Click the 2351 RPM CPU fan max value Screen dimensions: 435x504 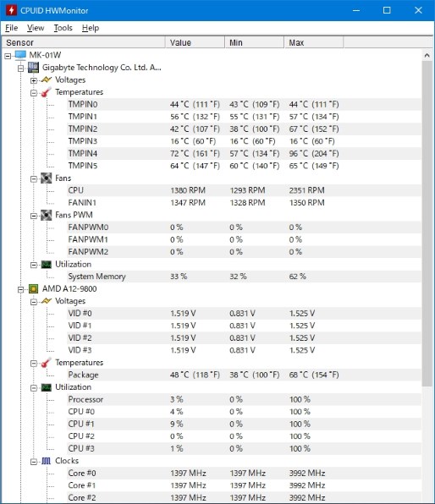[307, 190]
